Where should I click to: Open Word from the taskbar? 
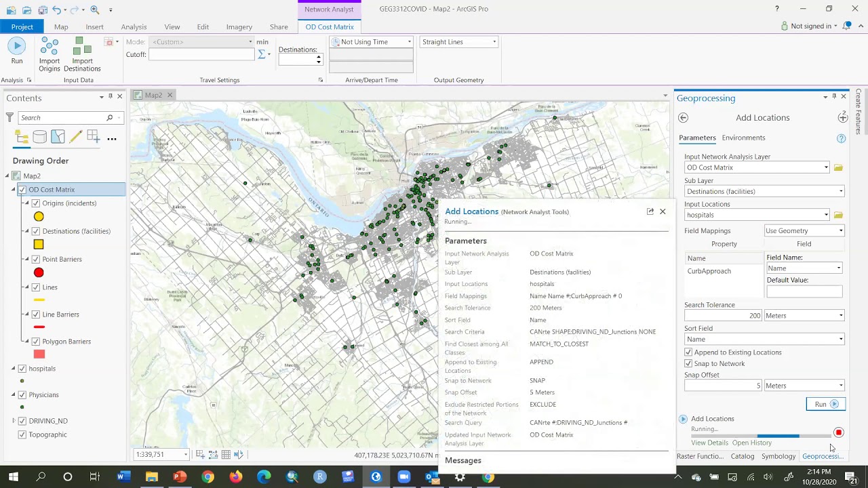[x=123, y=477]
